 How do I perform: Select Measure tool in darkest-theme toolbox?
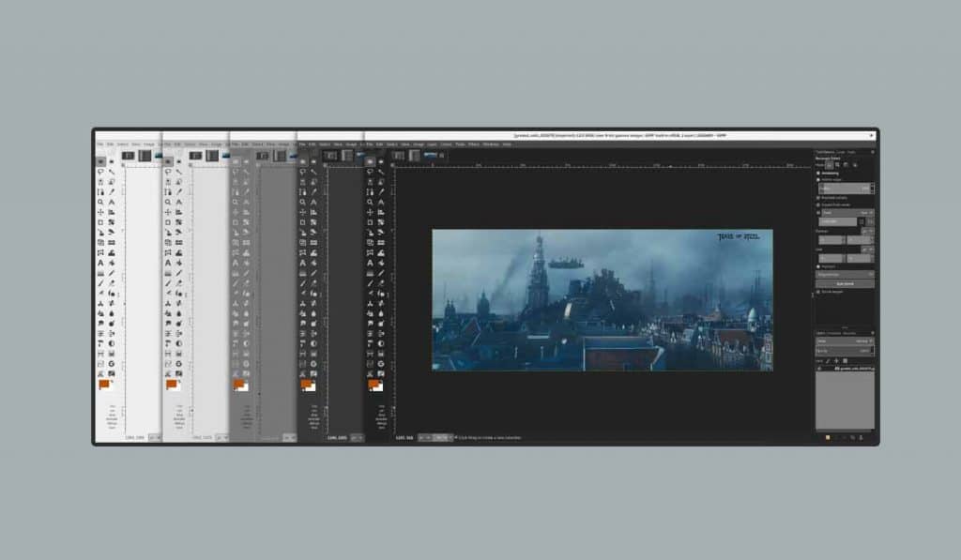(x=381, y=203)
